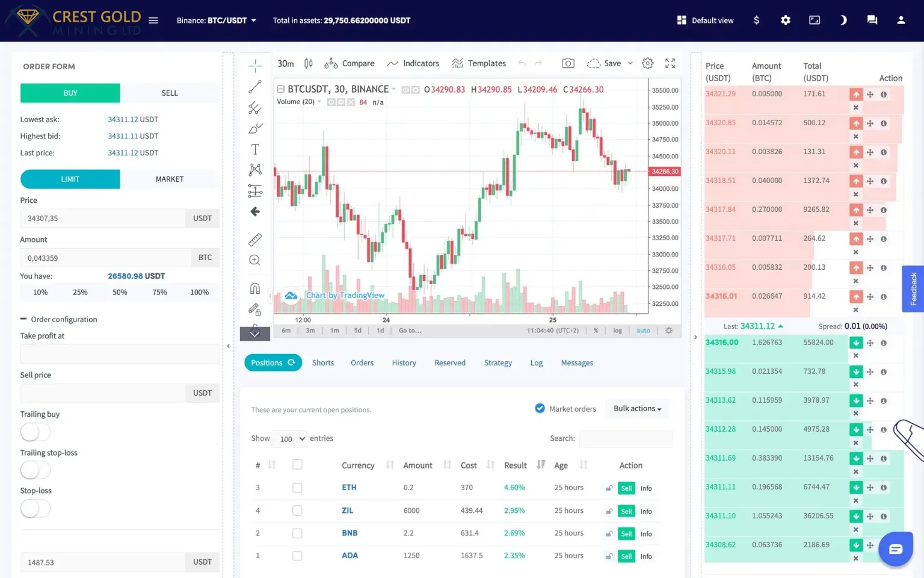Screen dimensions: 924x578
Task: Collapse left panel with arrow handle
Action: [228, 346]
